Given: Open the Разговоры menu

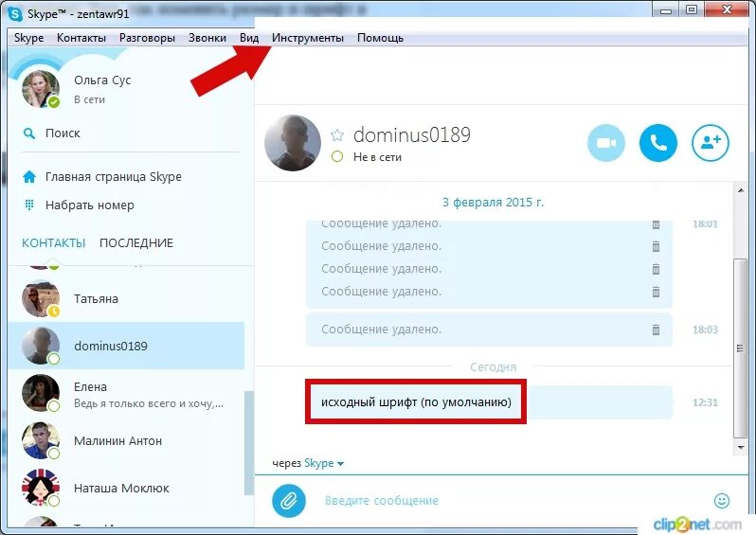Looking at the screenshot, I should [147, 38].
